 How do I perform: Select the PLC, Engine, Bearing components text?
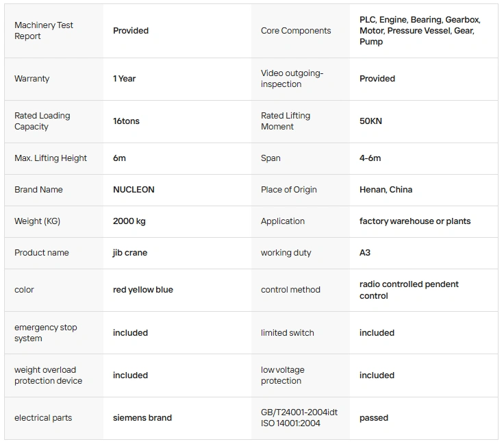420,31
